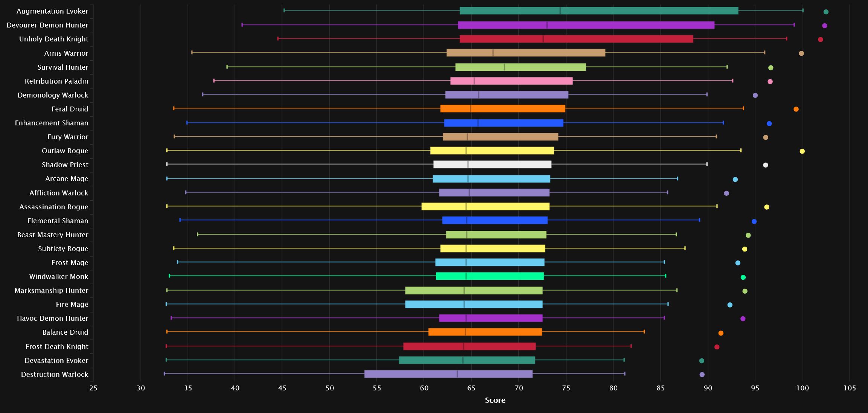
Task: Click the Shadow Priest label
Action: (65, 165)
